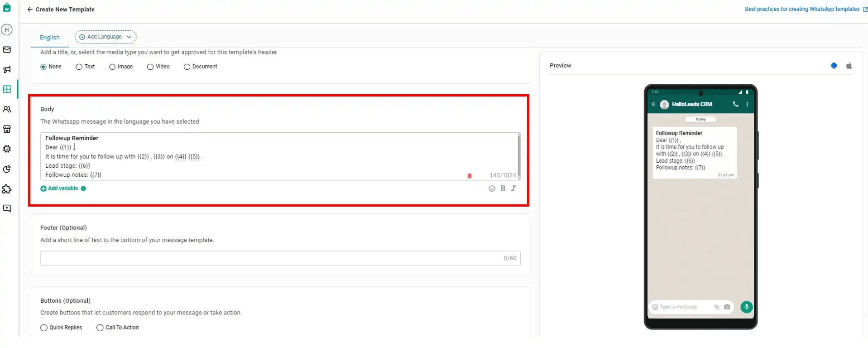The width and height of the screenshot is (868, 348).
Task: Click the HelloLeads CRM contact name in preview
Action: point(692,104)
